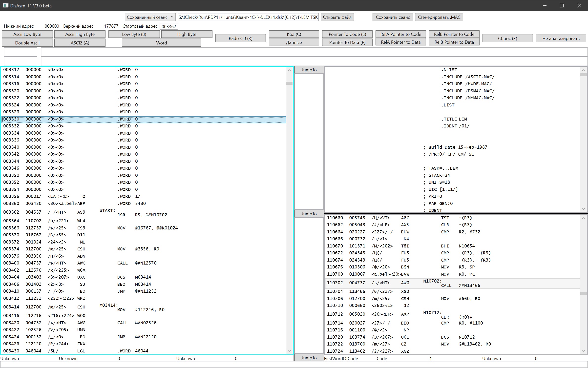Click the Открыть файл button
Viewport: 588px width, 368px height.
(x=337, y=17)
